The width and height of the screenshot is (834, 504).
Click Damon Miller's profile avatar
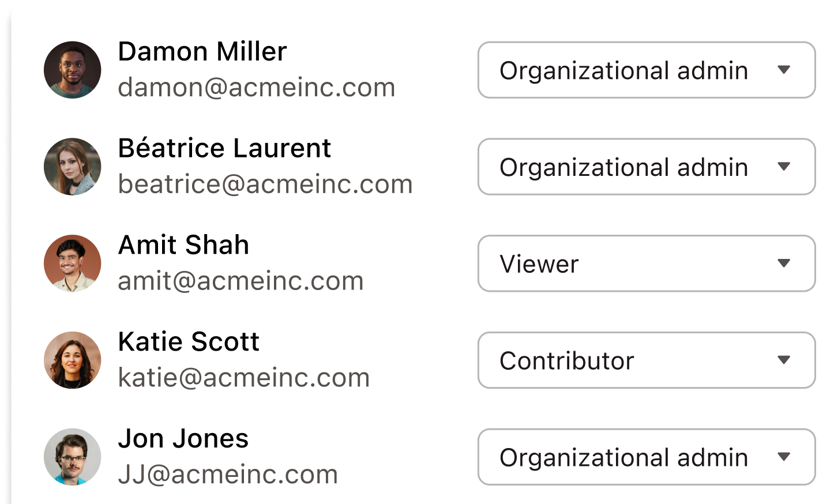[73, 70]
